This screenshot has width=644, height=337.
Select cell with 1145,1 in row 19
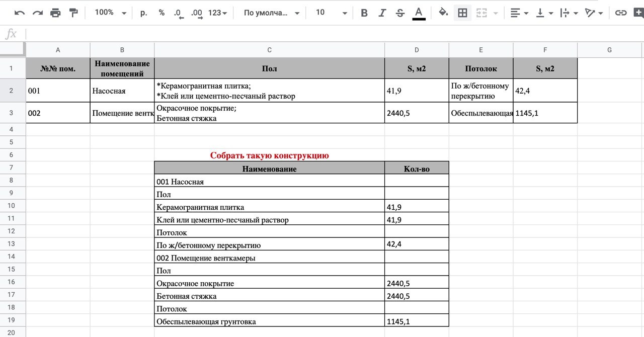(x=417, y=320)
